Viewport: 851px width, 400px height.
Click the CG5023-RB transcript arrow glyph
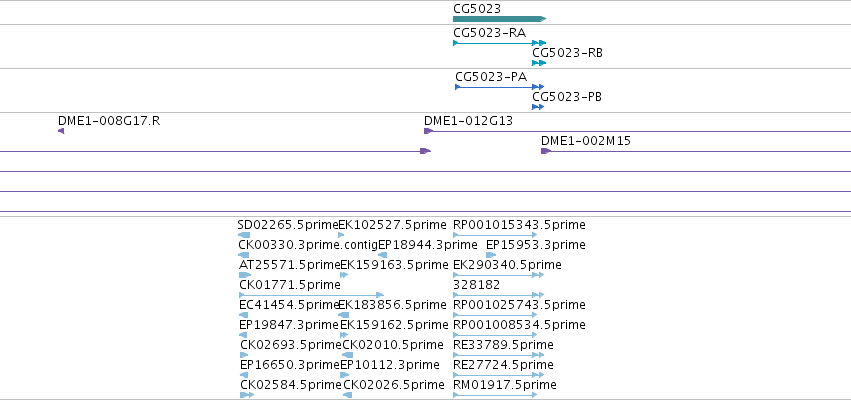coord(539,63)
